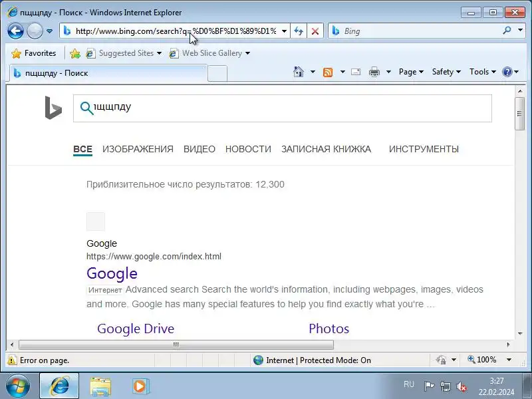The height and width of the screenshot is (399, 532).
Task: Launch Windows Media Player from taskbar
Action: [x=140, y=386]
